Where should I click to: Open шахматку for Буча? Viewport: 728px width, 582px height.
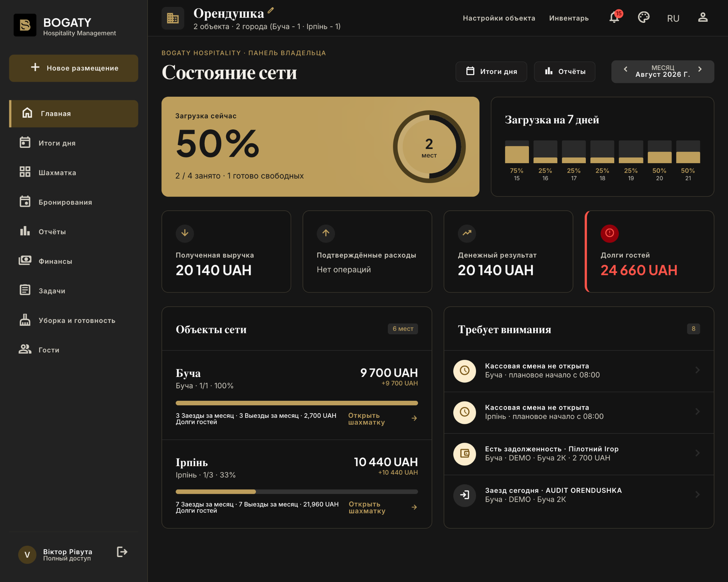pyautogui.click(x=383, y=419)
